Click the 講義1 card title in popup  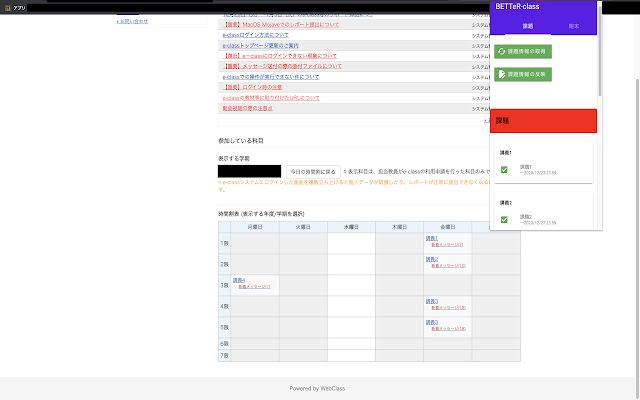point(506,153)
